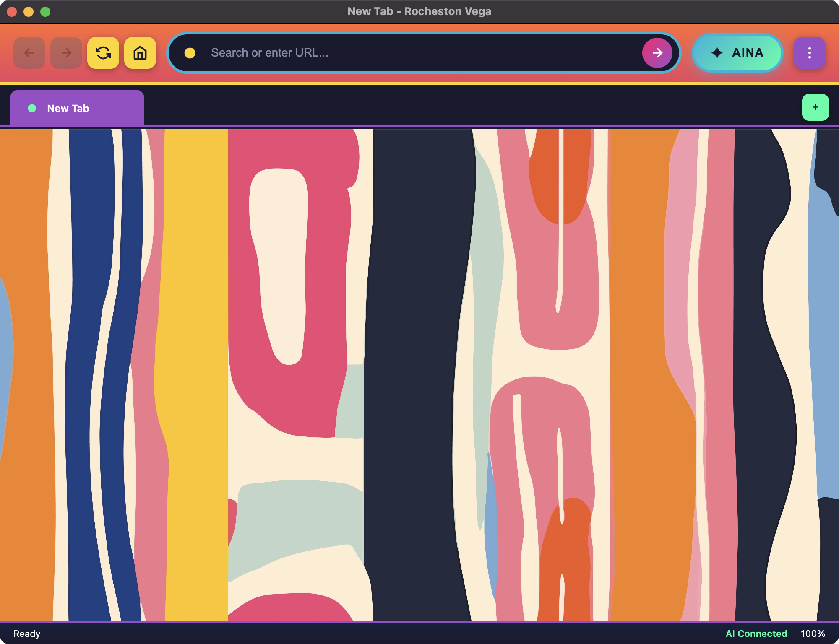The height and width of the screenshot is (644, 839).
Task: Reload the page with the refresh icon
Action: (103, 53)
